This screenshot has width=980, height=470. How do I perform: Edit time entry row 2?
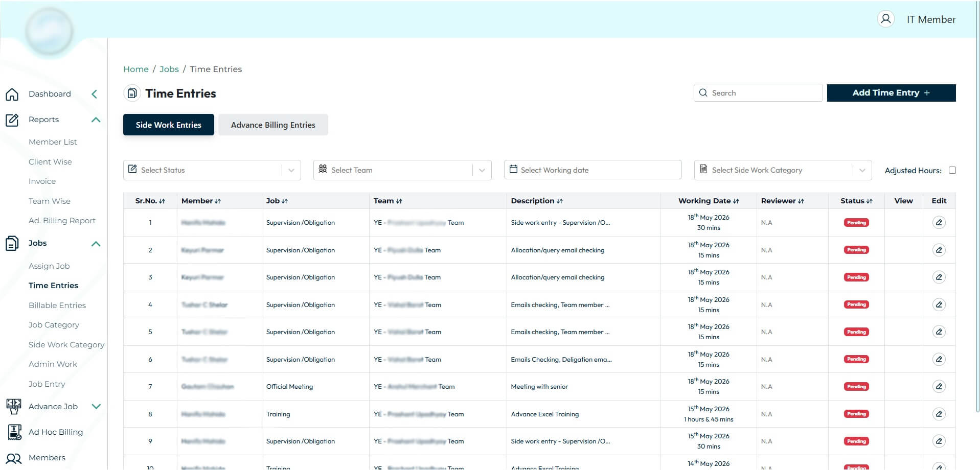click(x=939, y=250)
